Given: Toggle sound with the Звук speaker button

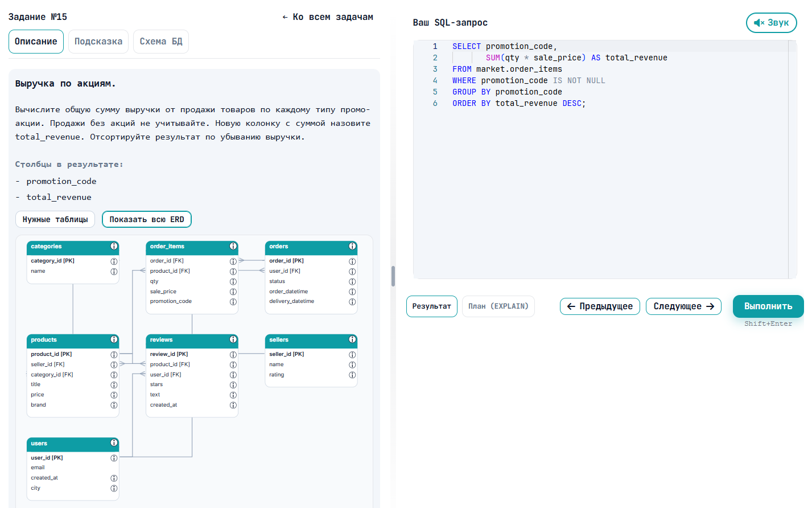Looking at the screenshot, I should (771, 22).
